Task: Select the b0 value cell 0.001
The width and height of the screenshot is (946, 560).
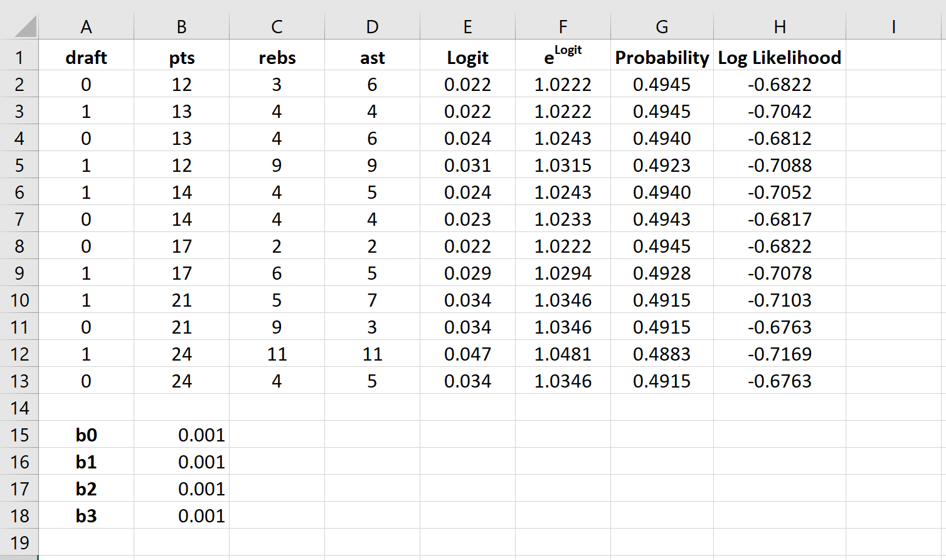Action: click(182, 435)
